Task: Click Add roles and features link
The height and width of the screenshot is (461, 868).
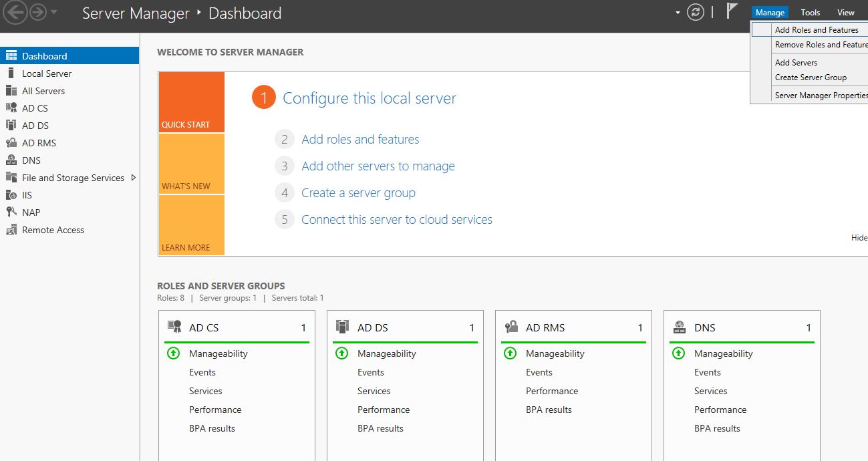Action: tap(361, 140)
